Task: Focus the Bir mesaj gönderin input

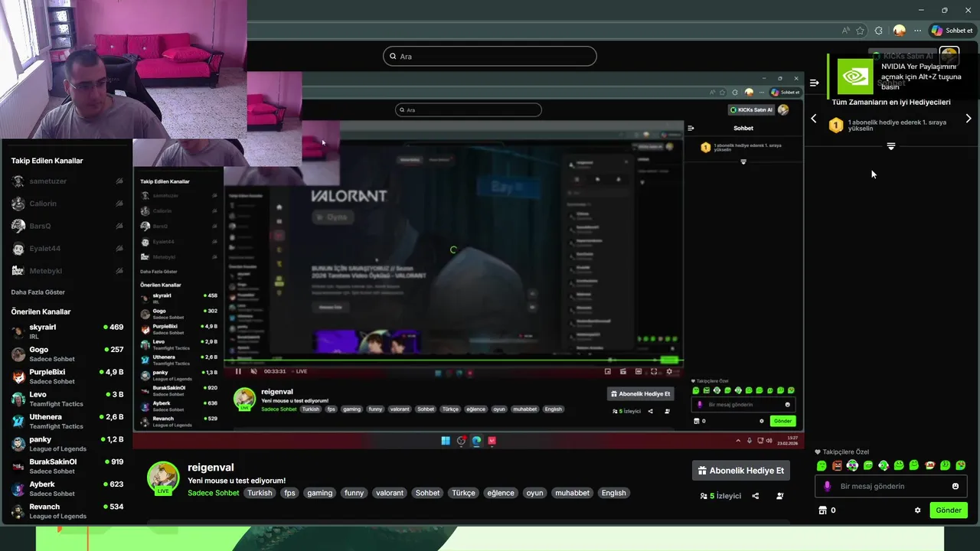Action: (891, 486)
